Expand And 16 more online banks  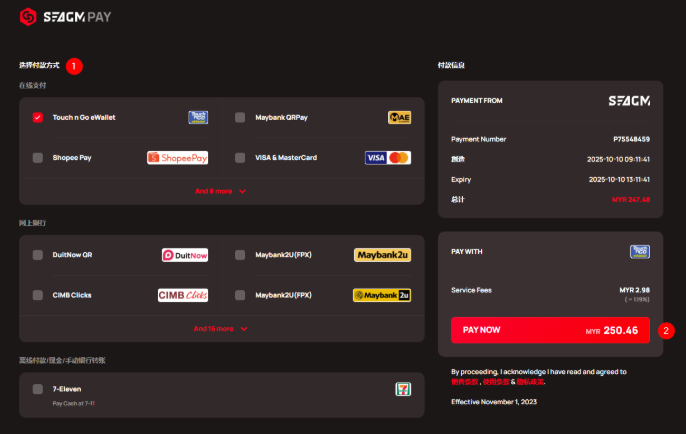pyautogui.click(x=221, y=329)
